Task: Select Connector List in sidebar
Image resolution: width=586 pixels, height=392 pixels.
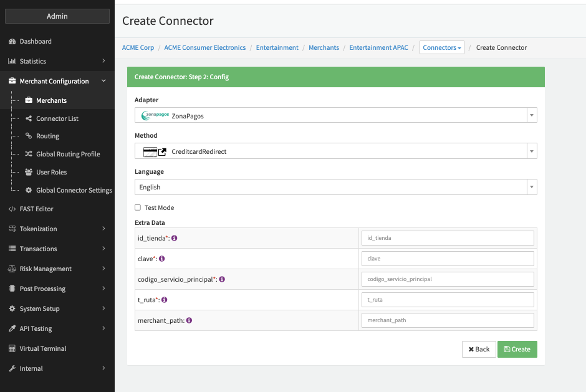Action: pyautogui.click(x=57, y=118)
